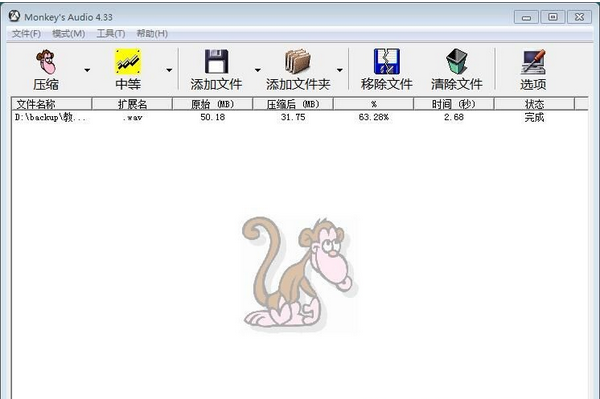The width and height of the screenshot is (600, 399).
Task: Click the Monkey's Audio icon in title bar
Action: (x=14, y=16)
